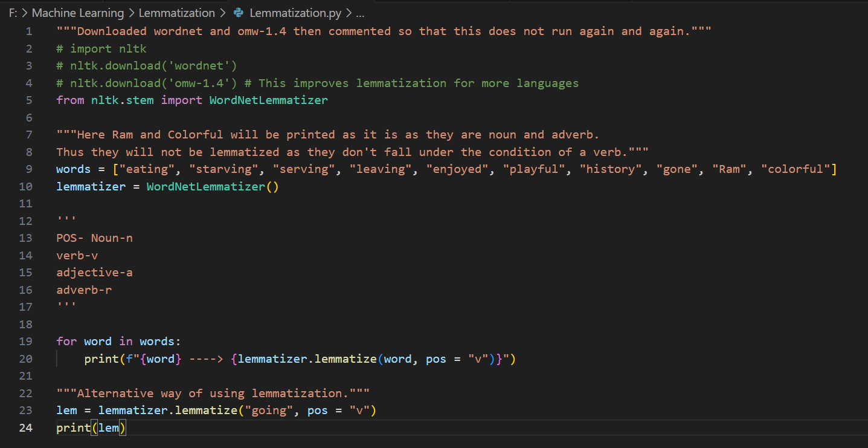Expand the Lemmatization folder breadcrumb
This screenshot has height=448, width=868.
tap(176, 13)
